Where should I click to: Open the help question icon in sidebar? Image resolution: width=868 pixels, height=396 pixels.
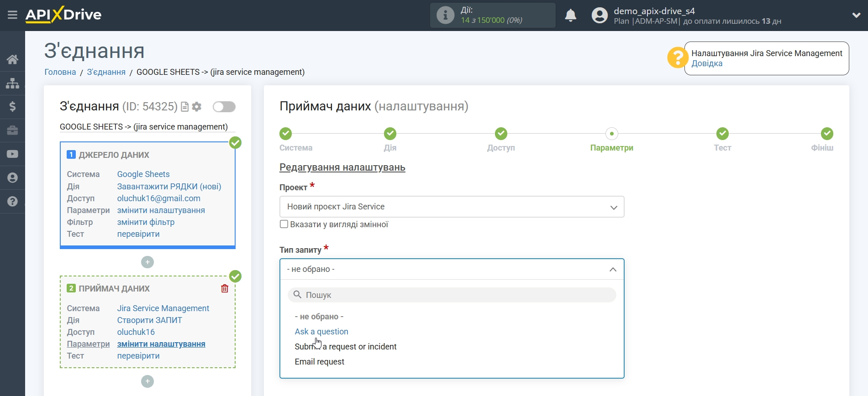(x=12, y=202)
